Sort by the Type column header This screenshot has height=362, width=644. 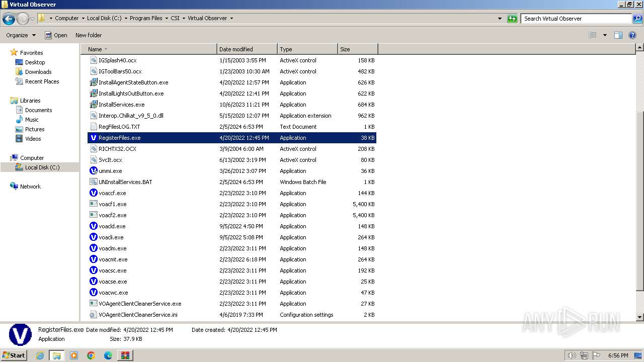[307, 49]
